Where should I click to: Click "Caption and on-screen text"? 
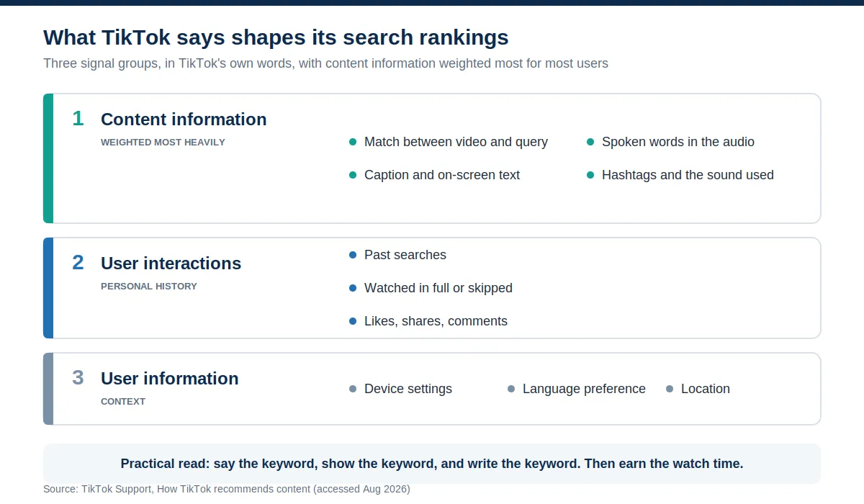tap(442, 175)
